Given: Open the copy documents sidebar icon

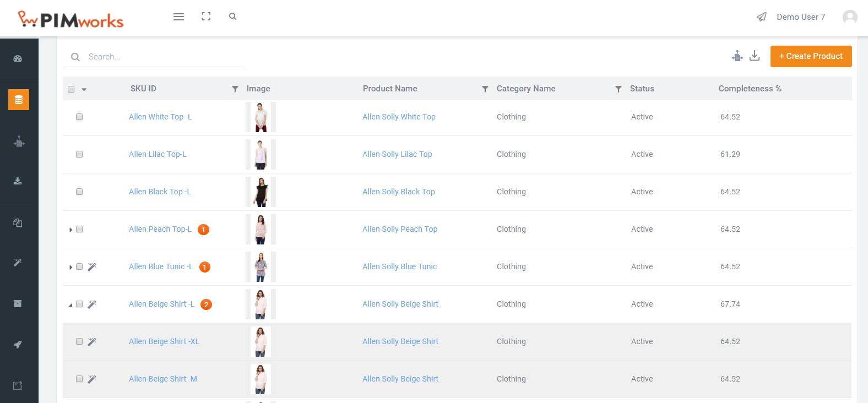Looking at the screenshot, I should pos(18,223).
